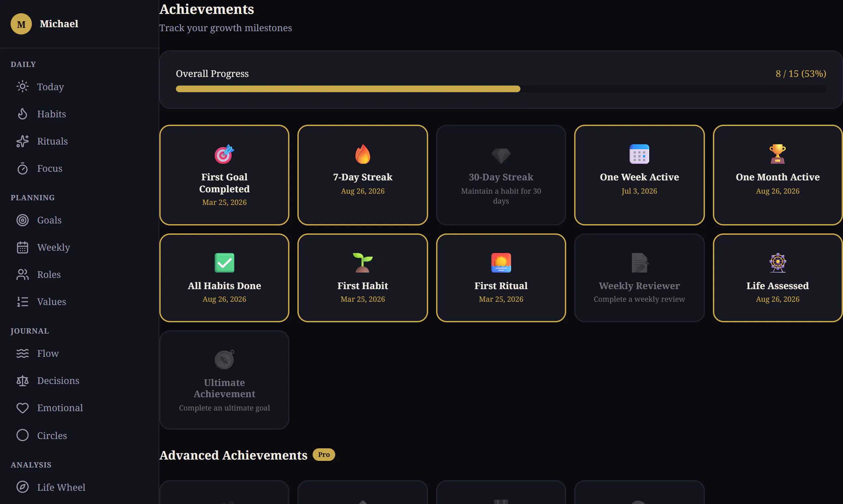The height and width of the screenshot is (504, 843).
Task: Click the Emotional heart icon
Action: point(23,408)
